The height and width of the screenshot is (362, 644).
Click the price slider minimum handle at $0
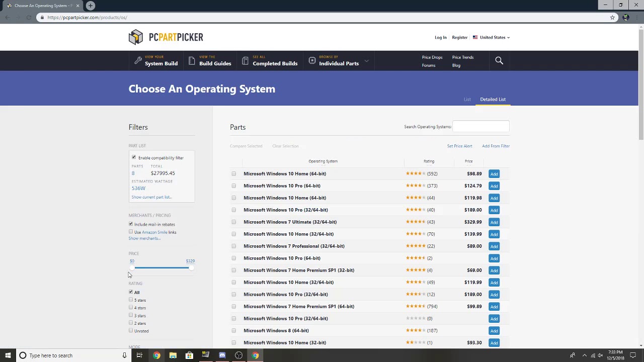pos(132,267)
